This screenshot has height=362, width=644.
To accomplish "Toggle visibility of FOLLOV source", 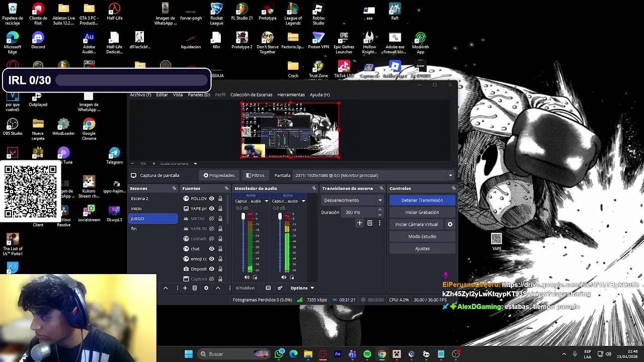I will 212,199.
